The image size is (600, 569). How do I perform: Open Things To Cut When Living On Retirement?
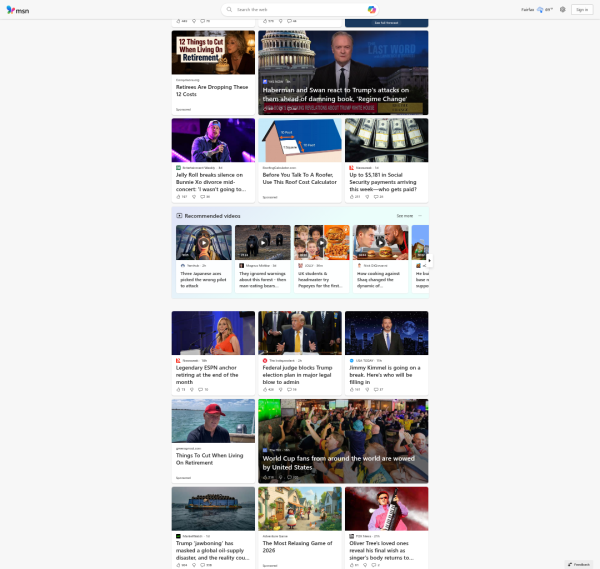tap(209, 459)
